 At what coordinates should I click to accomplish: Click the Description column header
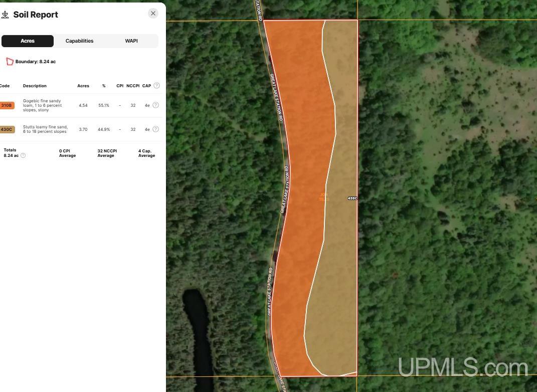35,86
